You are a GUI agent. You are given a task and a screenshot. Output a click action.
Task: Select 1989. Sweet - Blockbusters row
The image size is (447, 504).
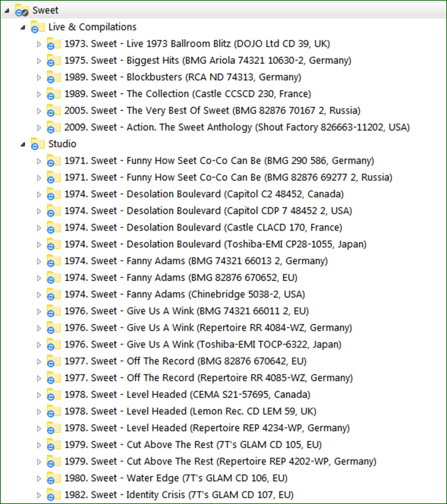[x=183, y=77]
